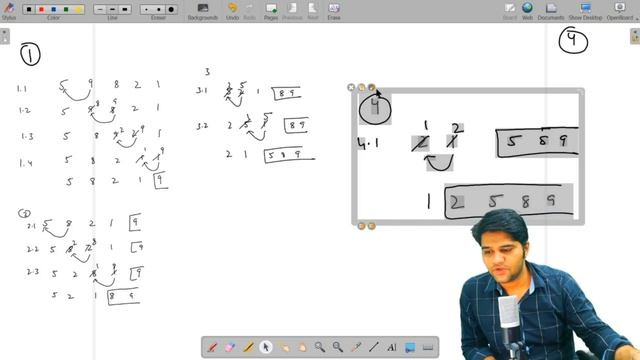Click the second bottom handle of selected frame
The image size is (640, 360).
click(x=371, y=226)
